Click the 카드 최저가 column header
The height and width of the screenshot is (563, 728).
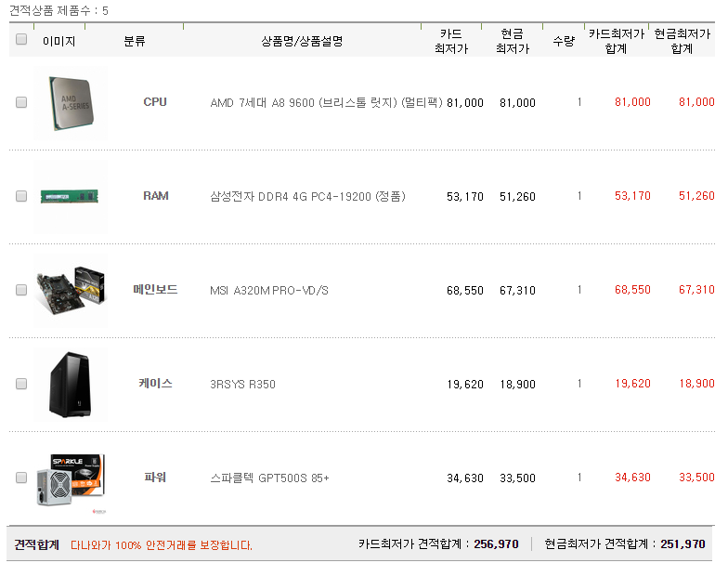pyautogui.click(x=451, y=41)
